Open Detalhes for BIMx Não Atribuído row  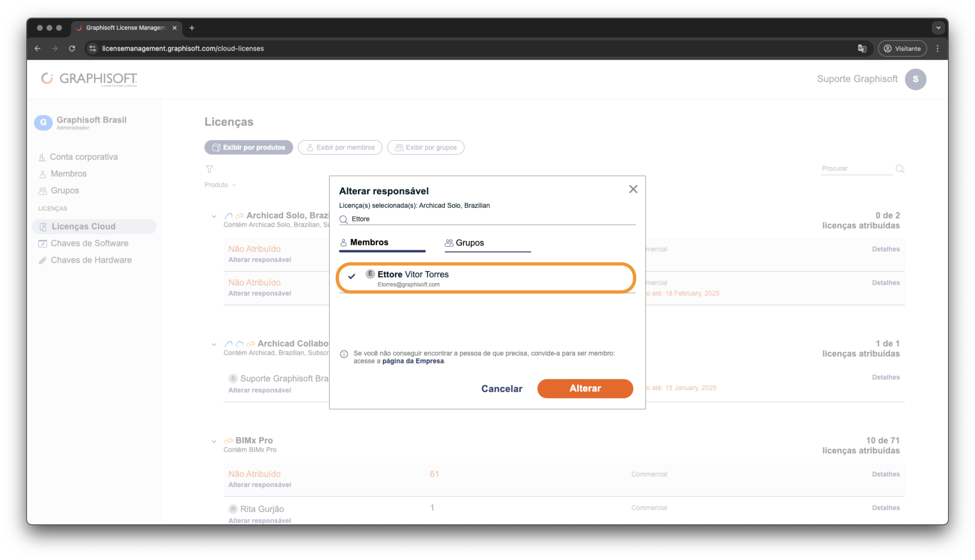(x=886, y=475)
